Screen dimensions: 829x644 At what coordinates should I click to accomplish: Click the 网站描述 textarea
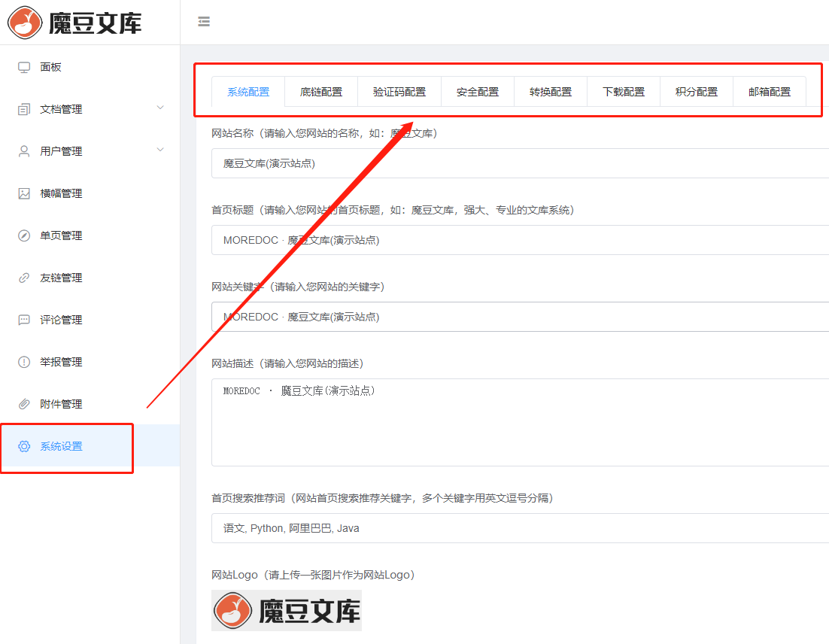click(x=521, y=423)
